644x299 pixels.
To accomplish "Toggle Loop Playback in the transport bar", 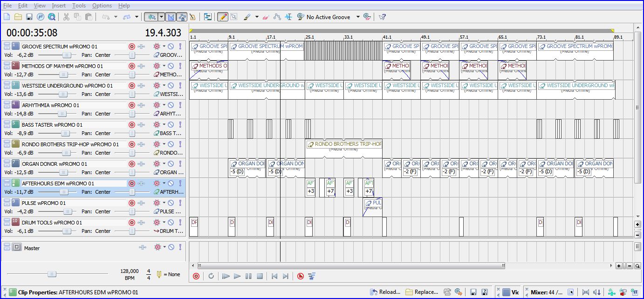I will [211, 276].
